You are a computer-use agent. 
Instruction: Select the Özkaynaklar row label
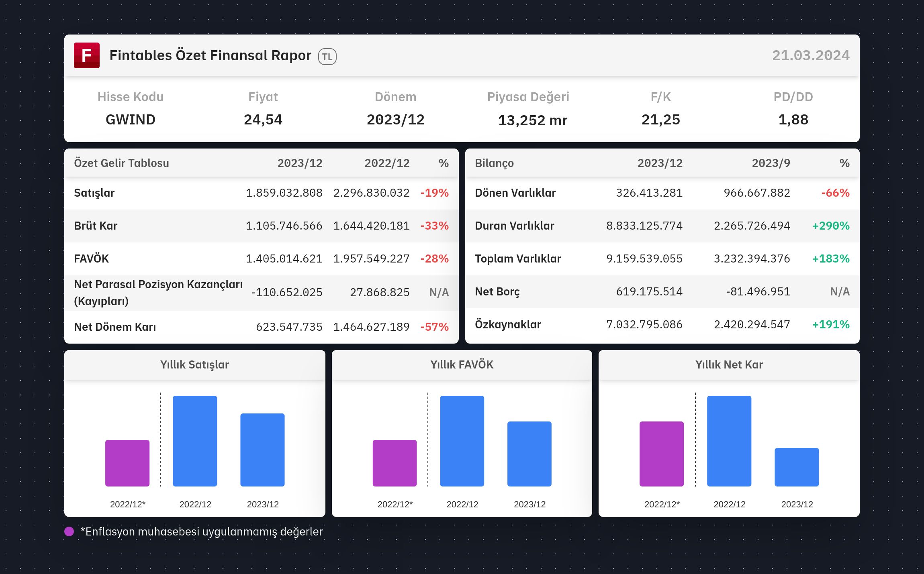(x=508, y=324)
